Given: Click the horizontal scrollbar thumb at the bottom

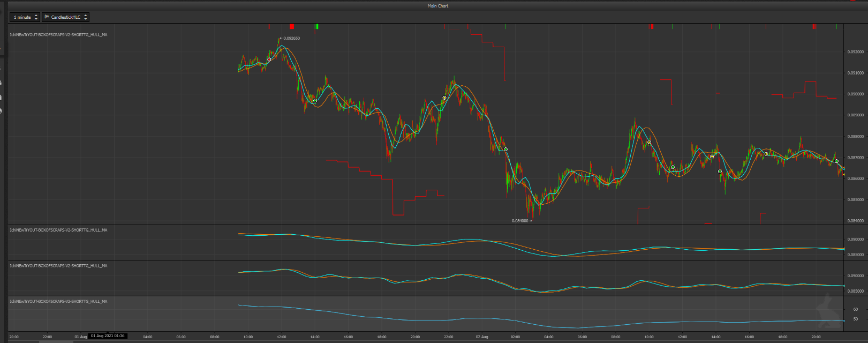Looking at the screenshot, I should point(56,341).
